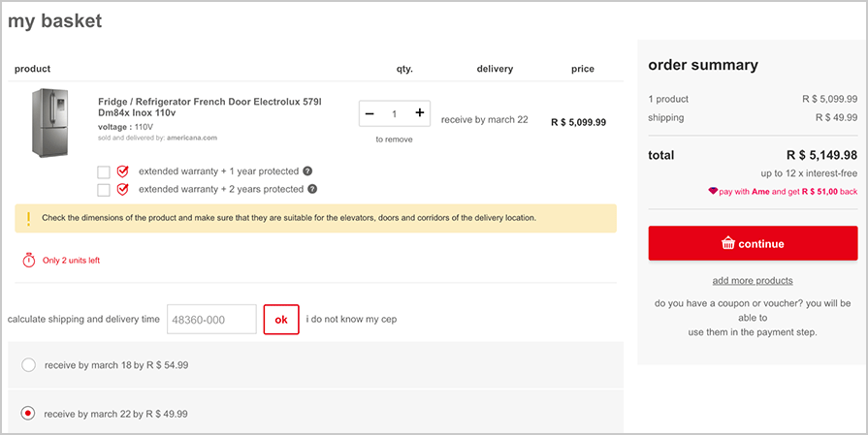868x435 pixels.
Task: Click 'i do not know my cep'
Action: [351, 320]
